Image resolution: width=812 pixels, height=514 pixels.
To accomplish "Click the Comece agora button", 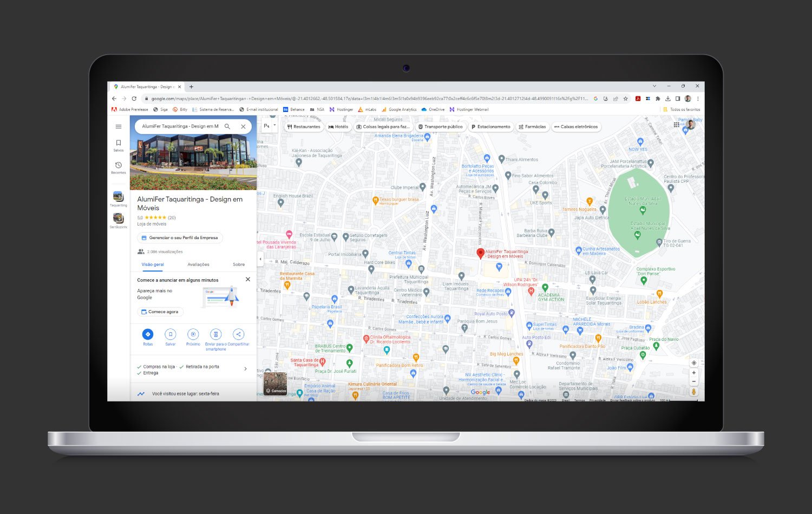I will 160,312.
